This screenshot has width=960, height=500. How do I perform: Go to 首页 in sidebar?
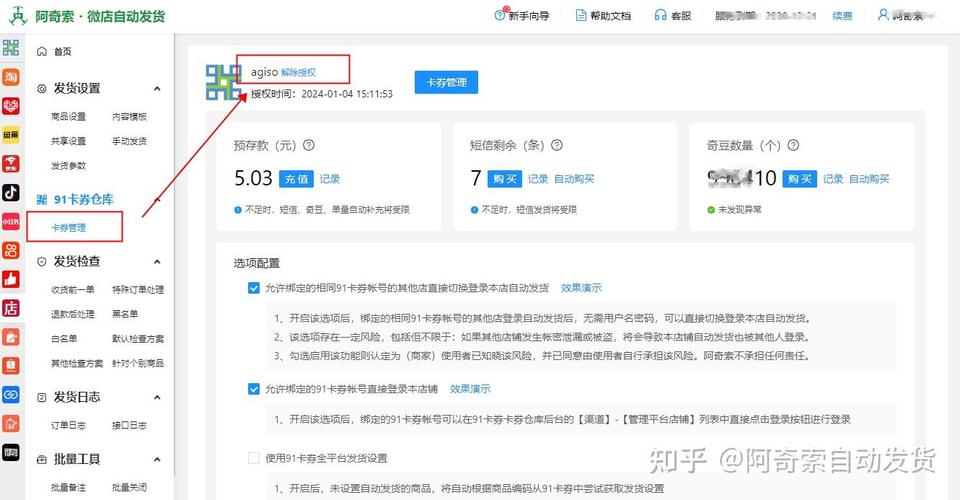coord(62,51)
